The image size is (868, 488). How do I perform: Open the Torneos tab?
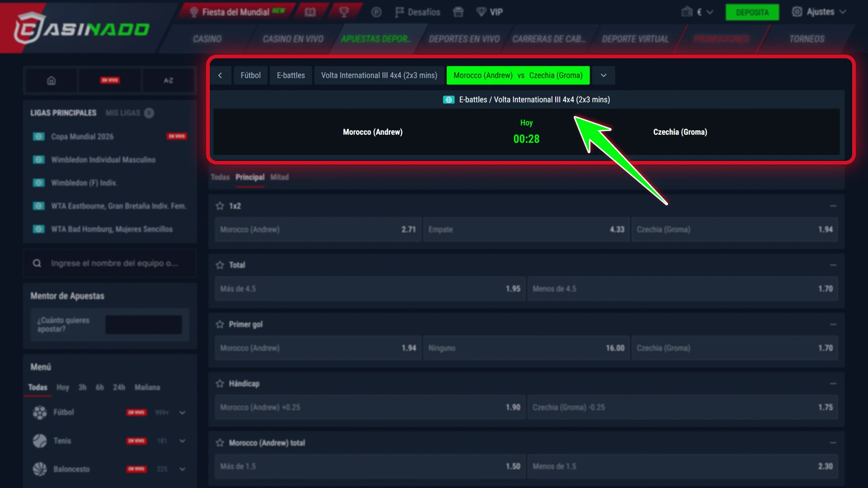pos(807,39)
